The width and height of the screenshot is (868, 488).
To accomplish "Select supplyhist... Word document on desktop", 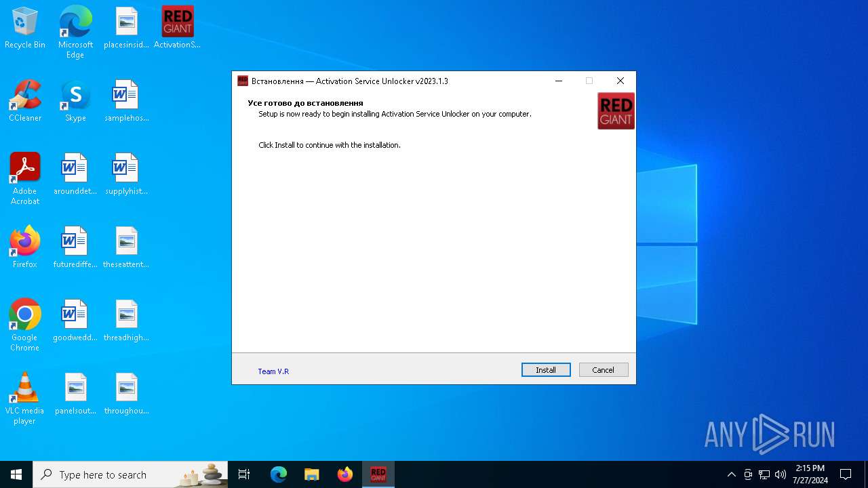I will (x=126, y=174).
